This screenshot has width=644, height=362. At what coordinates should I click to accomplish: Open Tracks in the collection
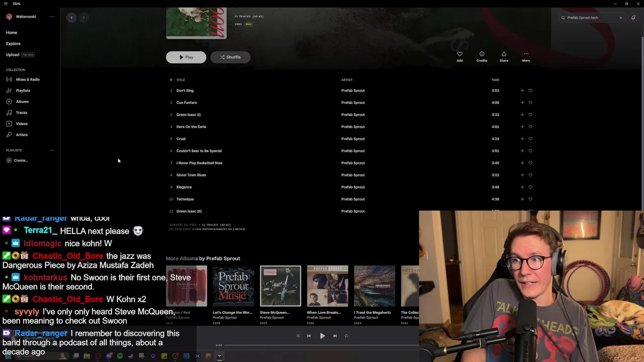tap(17, 113)
